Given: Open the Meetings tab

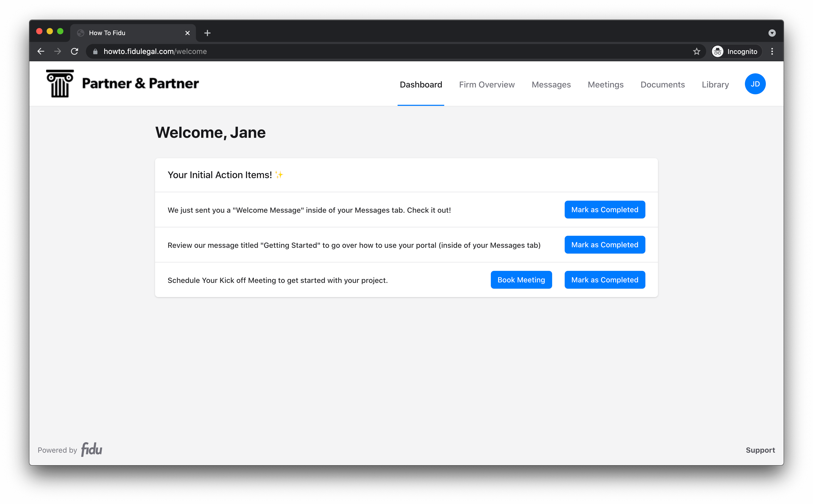Looking at the screenshot, I should 605,85.
